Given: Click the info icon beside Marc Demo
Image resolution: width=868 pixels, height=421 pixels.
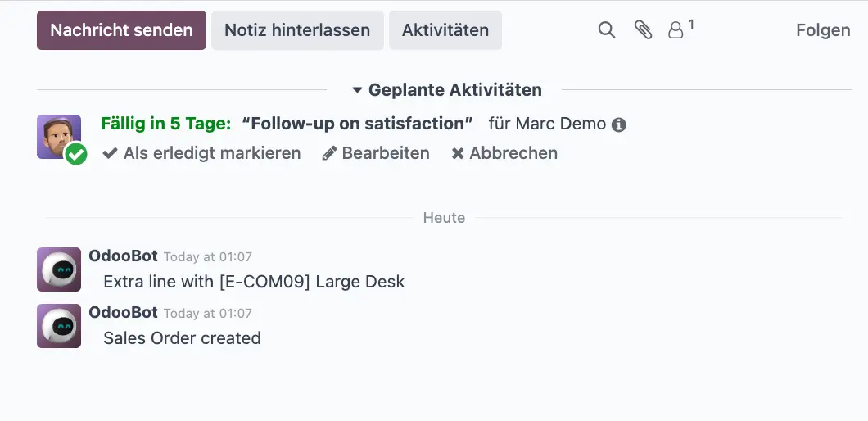Looking at the screenshot, I should pyautogui.click(x=619, y=124).
